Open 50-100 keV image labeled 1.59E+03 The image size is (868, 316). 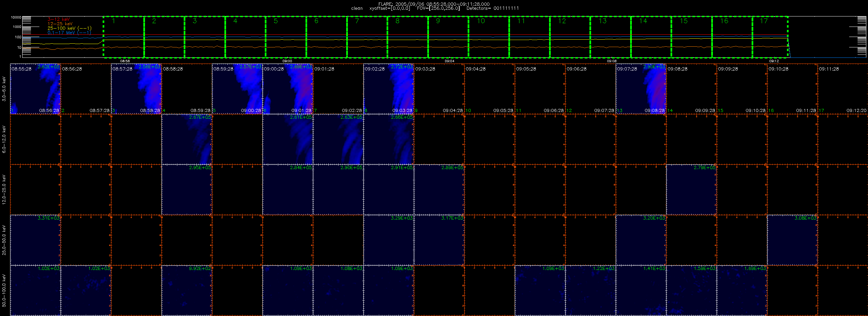click(x=691, y=290)
